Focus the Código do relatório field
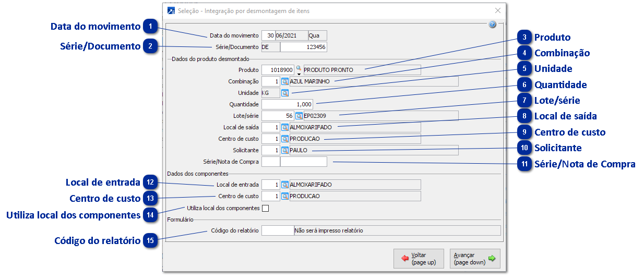This screenshot has height=280, width=644. point(278,230)
